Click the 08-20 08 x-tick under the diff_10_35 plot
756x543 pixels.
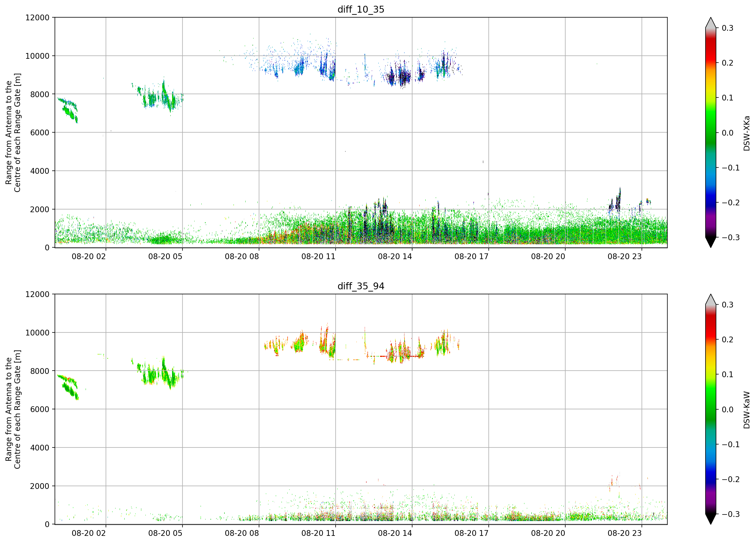[242, 256]
